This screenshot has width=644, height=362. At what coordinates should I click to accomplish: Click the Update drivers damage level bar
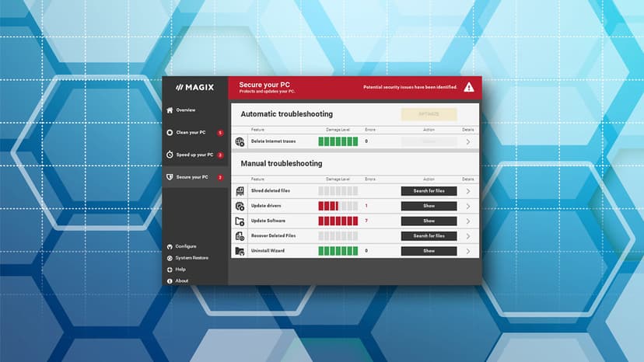click(x=338, y=206)
